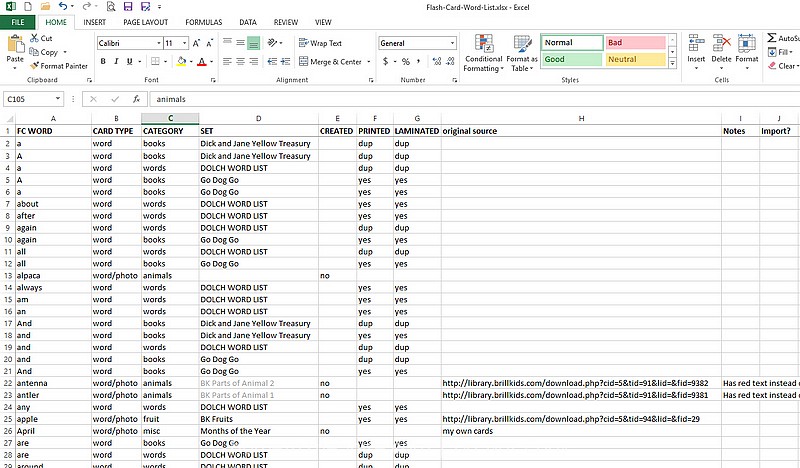Click the AutoSum sigma icon
Screen dimensions: 800x468
pyautogui.click(x=772, y=38)
